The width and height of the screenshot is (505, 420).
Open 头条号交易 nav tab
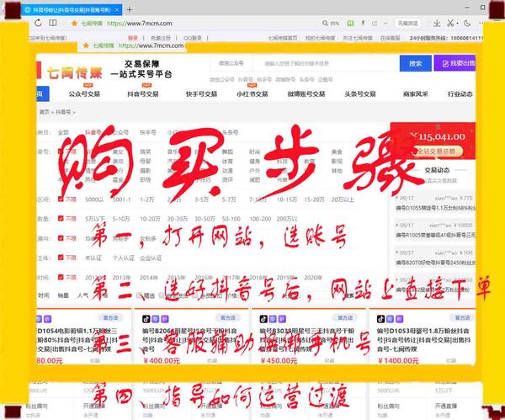pos(360,94)
